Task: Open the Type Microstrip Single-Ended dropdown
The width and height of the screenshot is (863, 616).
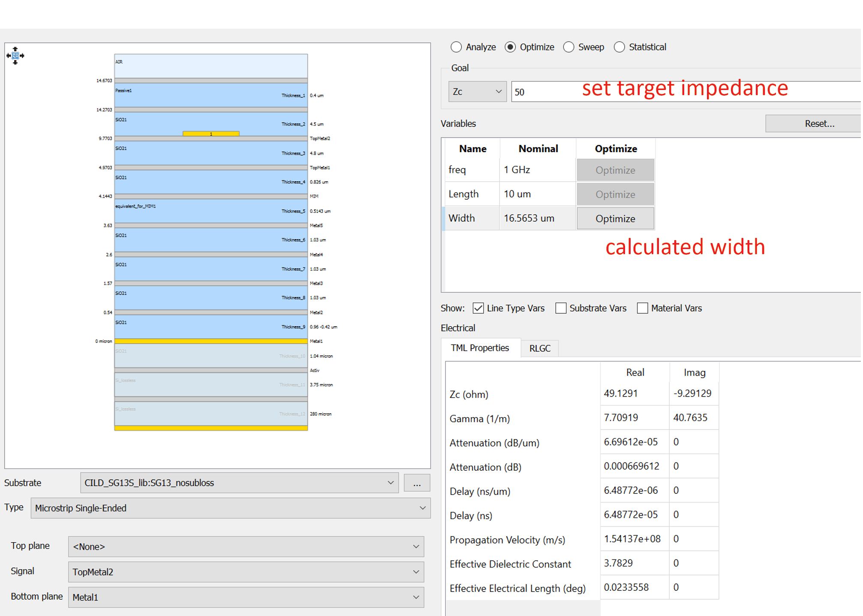Action: pyautogui.click(x=231, y=508)
